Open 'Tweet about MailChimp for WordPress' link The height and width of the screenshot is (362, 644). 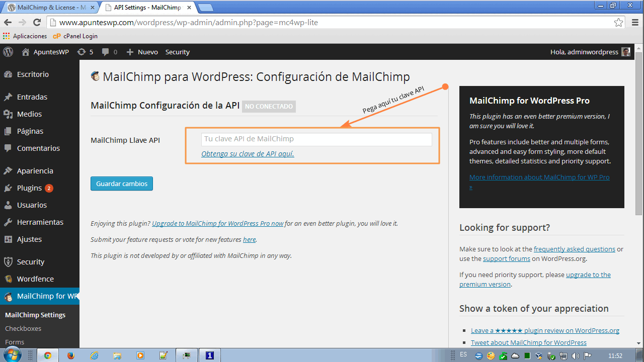click(529, 342)
